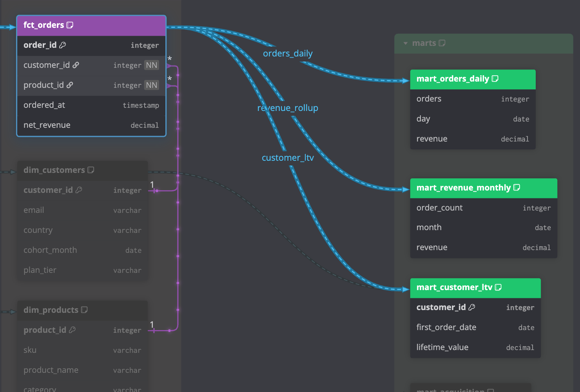This screenshot has height=392, width=580.
Task: Open the note icon on mart_customer_ltv header
Action: coord(498,287)
